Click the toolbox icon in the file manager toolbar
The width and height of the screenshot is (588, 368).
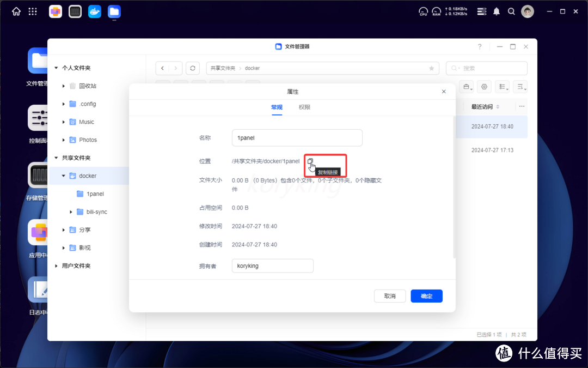click(466, 86)
